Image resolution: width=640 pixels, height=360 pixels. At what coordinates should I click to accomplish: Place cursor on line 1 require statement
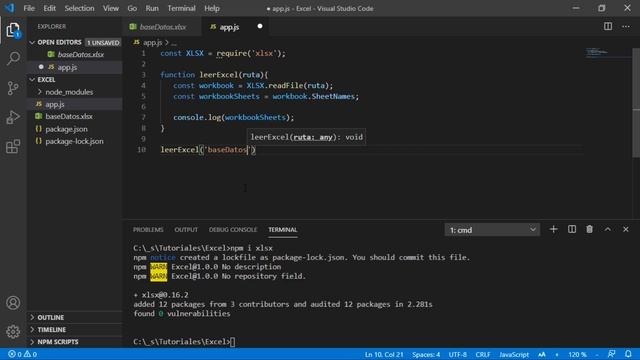pos(223,53)
